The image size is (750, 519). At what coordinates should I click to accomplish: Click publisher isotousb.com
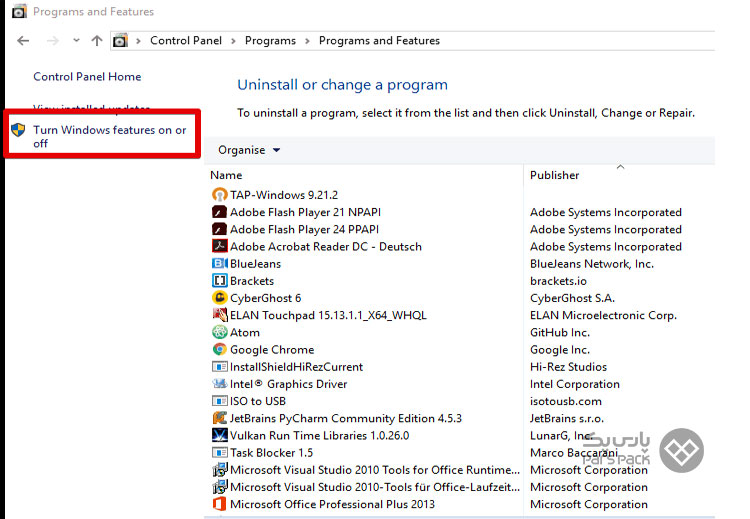566,401
